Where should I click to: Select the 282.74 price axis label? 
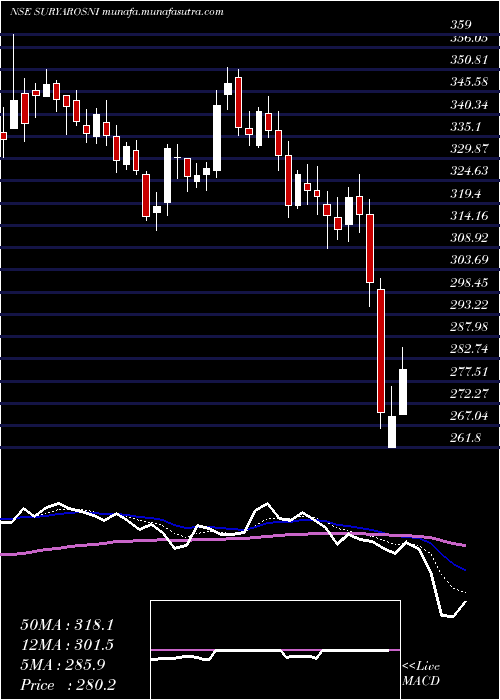[468, 349]
